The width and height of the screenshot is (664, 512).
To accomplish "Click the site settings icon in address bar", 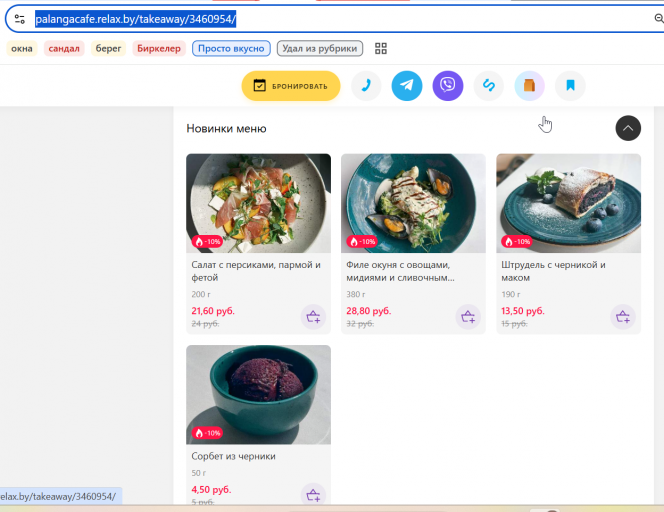I will pyautogui.click(x=19, y=19).
